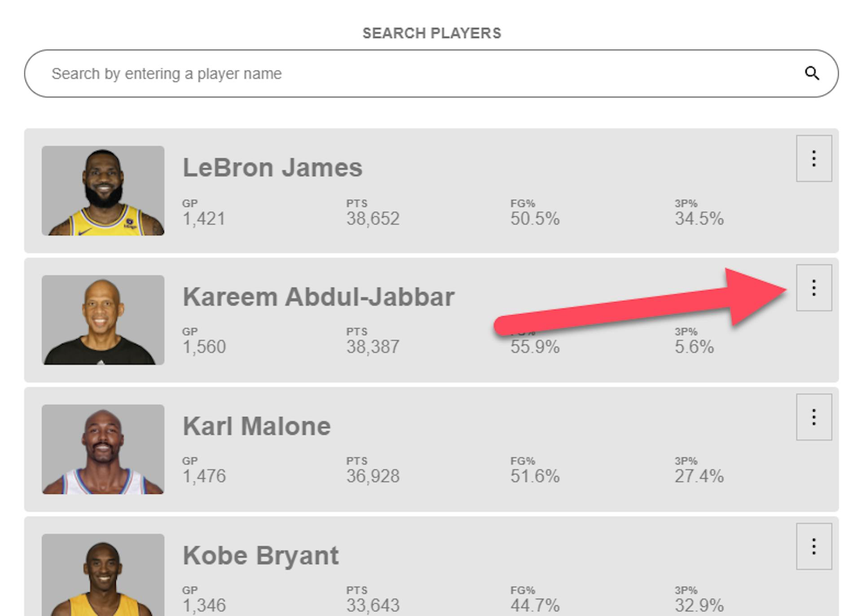The width and height of the screenshot is (862, 616).
Task: Click Karl Malone's 51.6% field goal value
Action: point(535,476)
